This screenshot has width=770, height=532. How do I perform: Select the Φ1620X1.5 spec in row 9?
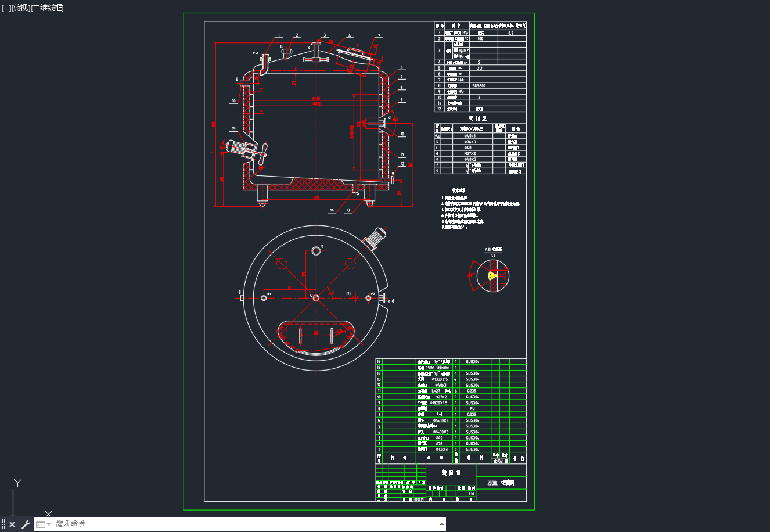point(438,403)
